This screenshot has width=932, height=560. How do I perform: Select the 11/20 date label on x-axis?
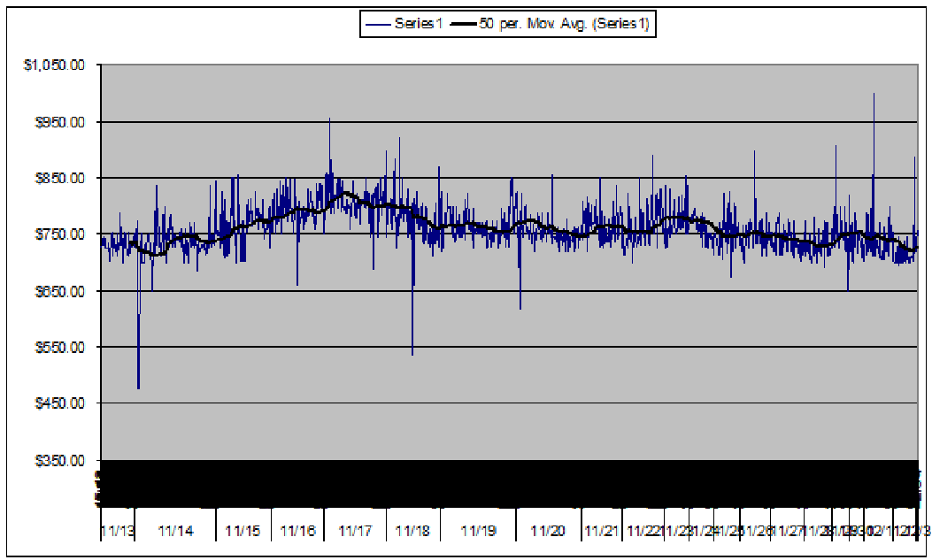(548, 530)
